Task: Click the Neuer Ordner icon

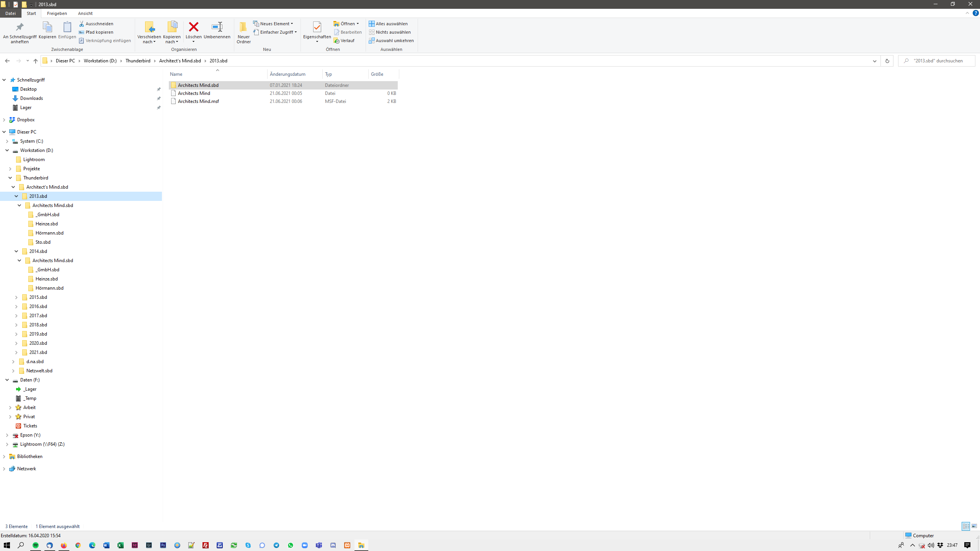Action: click(243, 27)
